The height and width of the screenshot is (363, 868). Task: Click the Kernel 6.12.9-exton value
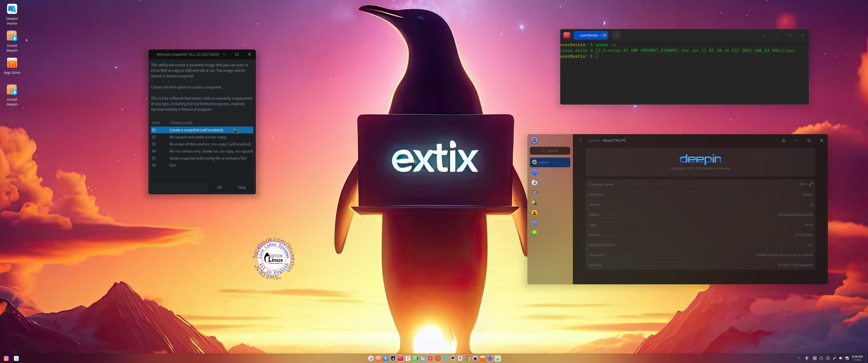coord(804,235)
